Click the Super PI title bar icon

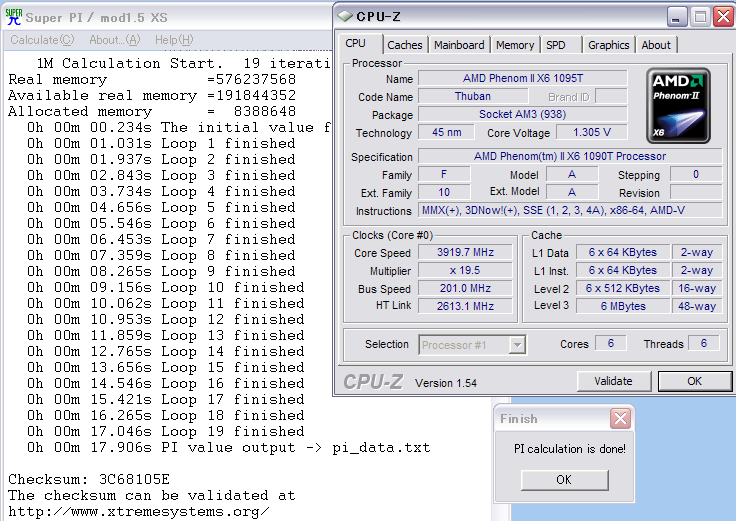click(x=14, y=17)
